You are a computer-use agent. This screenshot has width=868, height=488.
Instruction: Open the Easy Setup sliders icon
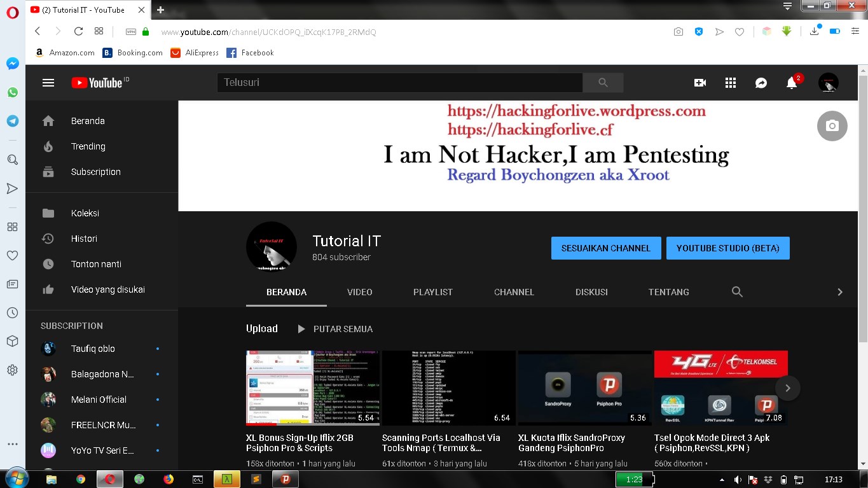click(855, 31)
